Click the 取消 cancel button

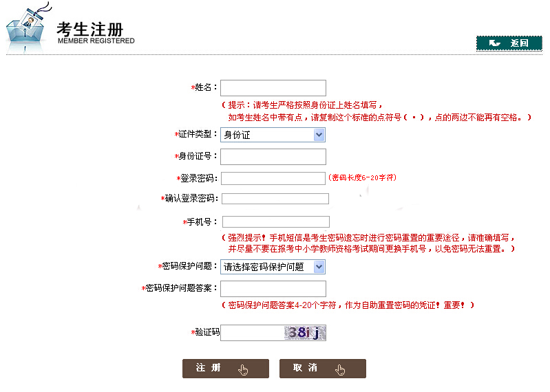click(323, 369)
